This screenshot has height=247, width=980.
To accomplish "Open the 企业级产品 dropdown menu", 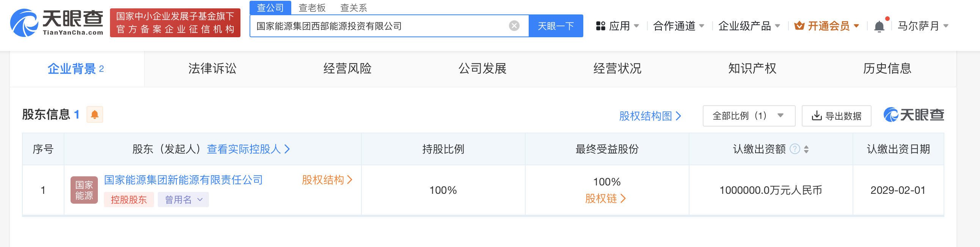I will tap(748, 26).
